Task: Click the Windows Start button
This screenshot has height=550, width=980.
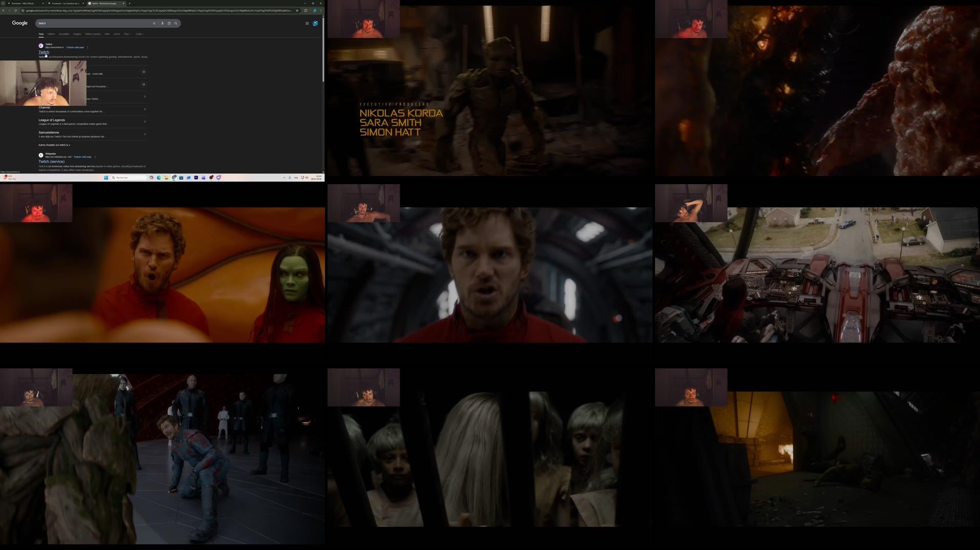Action: pyautogui.click(x=105, y=178)
